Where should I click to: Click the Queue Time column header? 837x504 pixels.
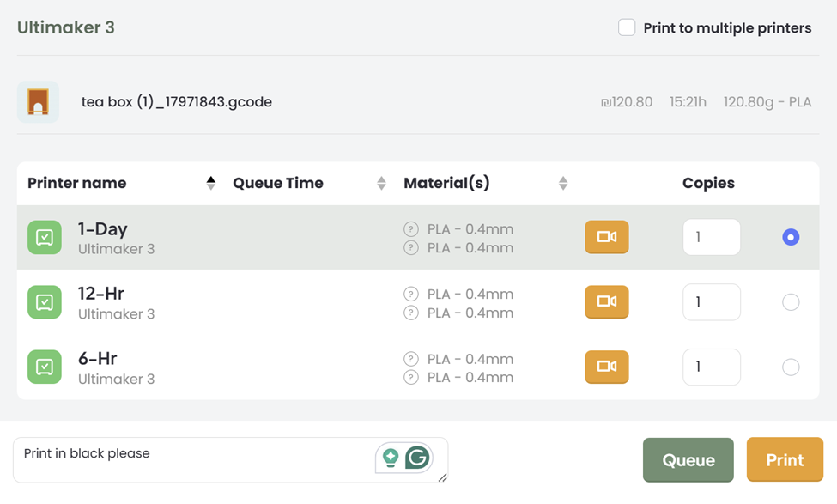(277, 183)
